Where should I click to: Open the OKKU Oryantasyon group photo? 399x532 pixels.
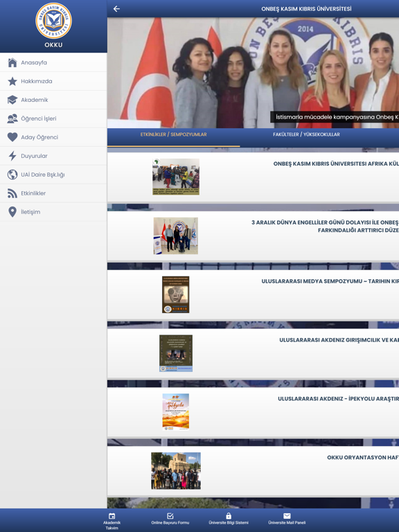176,470
